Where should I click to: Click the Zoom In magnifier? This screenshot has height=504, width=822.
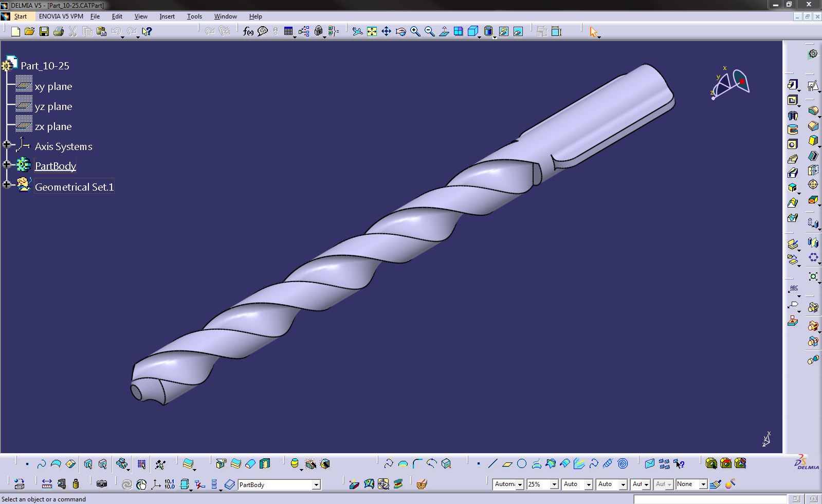pyautogui.click(x=415, y=32)
